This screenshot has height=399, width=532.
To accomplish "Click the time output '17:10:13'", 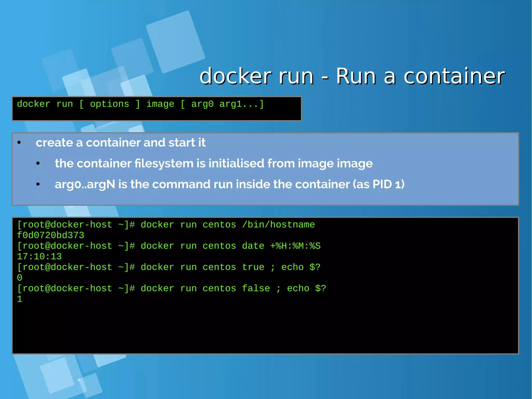I will click(39, 257).
